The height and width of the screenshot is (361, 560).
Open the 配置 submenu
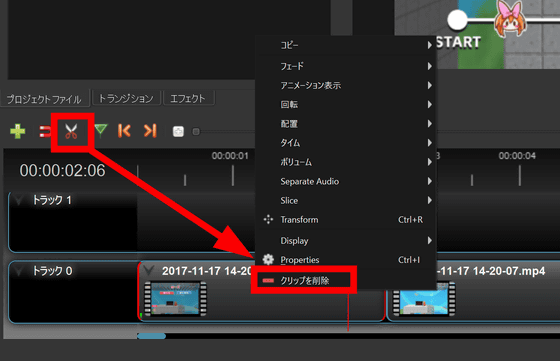pyautogui.click(x=345, y=124)
